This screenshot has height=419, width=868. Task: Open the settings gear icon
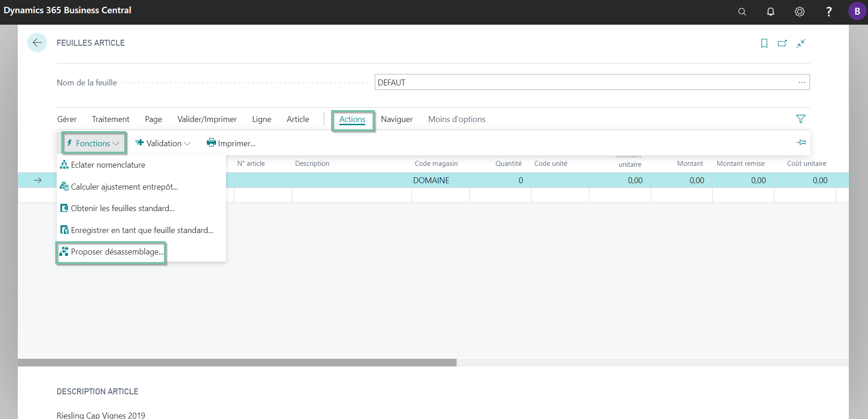pyautogui.click(x=800, y=12)
